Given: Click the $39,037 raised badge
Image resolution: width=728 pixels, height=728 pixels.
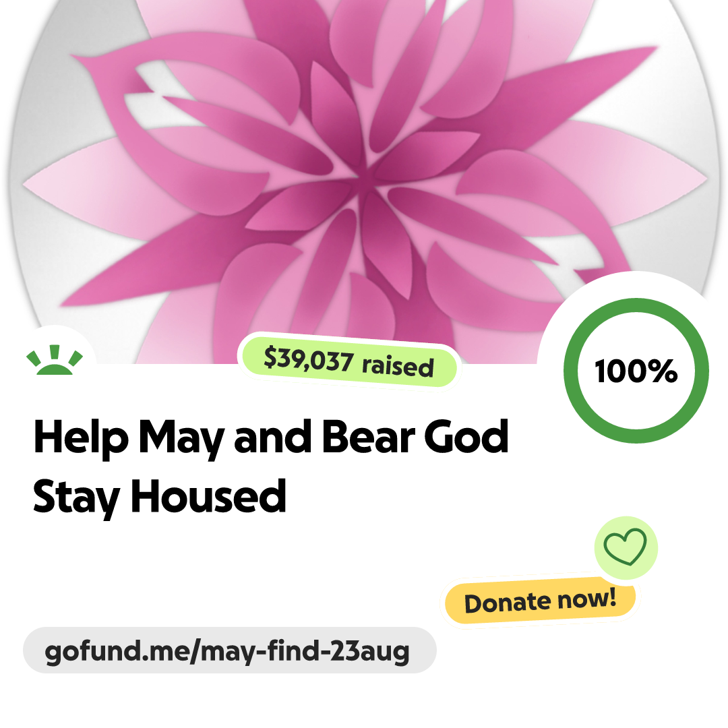Looking at the screenshot, I should coord(348,362).
